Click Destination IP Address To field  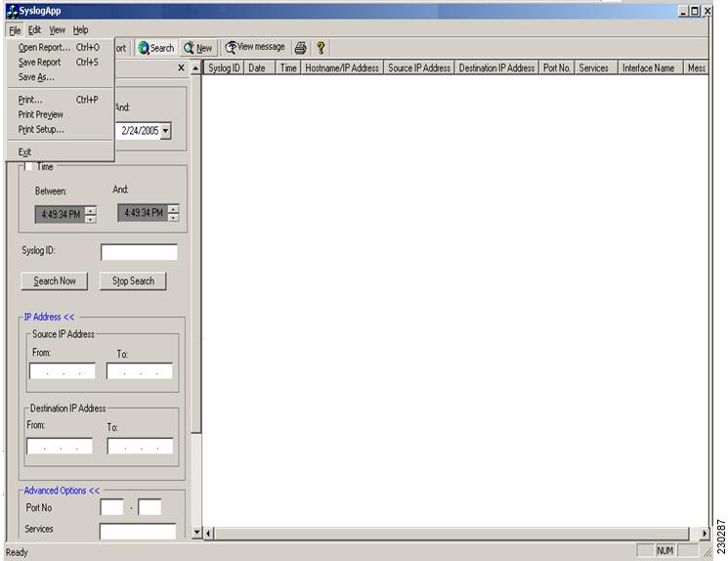pos(140,446)
